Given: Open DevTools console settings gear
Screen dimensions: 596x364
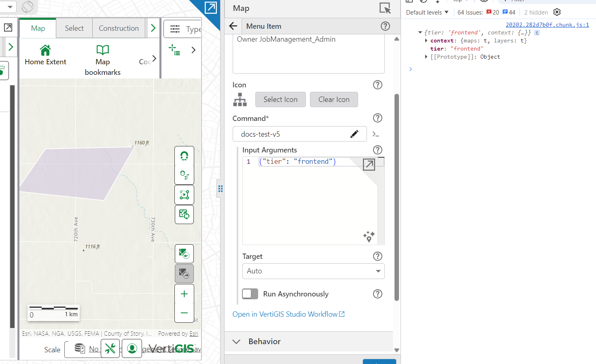Looking at the screenshot, I should click(x=557, y=12).
